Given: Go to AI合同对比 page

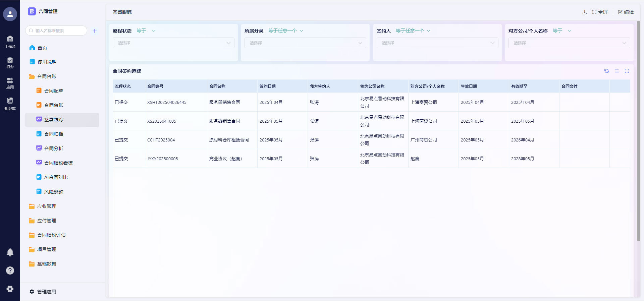Looking at the screenshot, I should point(56,177).
